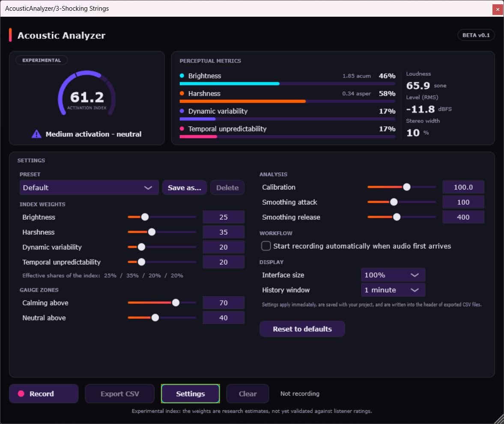504x424 pixels.
Task: Click the Export CSV button
Action: coord(119,394)
